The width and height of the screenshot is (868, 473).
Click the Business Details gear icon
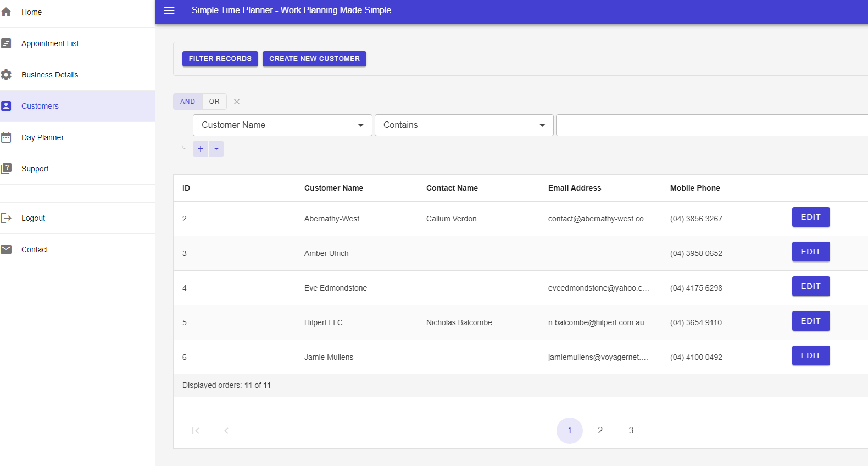point(7,75)
